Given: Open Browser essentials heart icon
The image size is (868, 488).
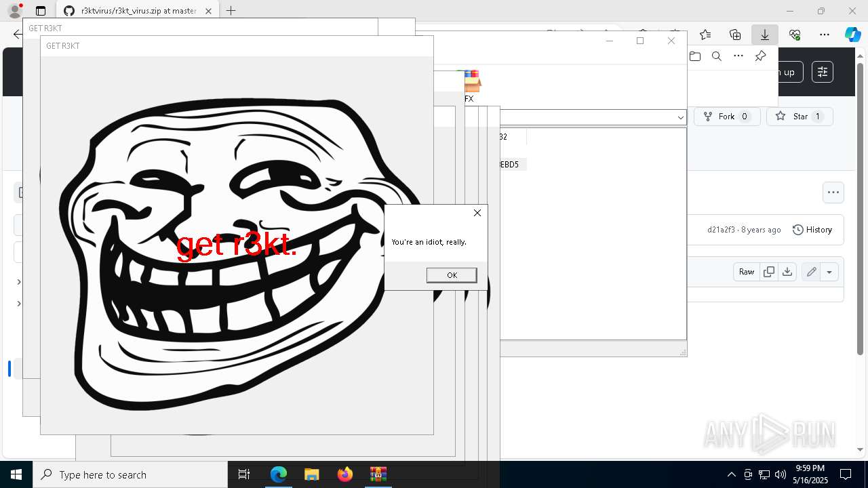Looking at the screenshot, I should pyautogui.click(x=795, y=35).
